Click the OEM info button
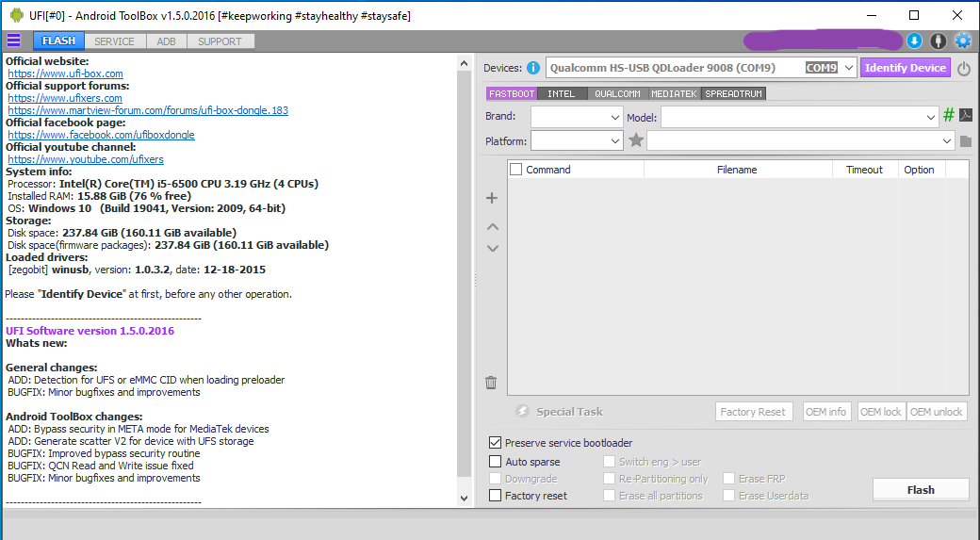Image resolution: width=980 pixels, height=540 pixels. [825, 411]
